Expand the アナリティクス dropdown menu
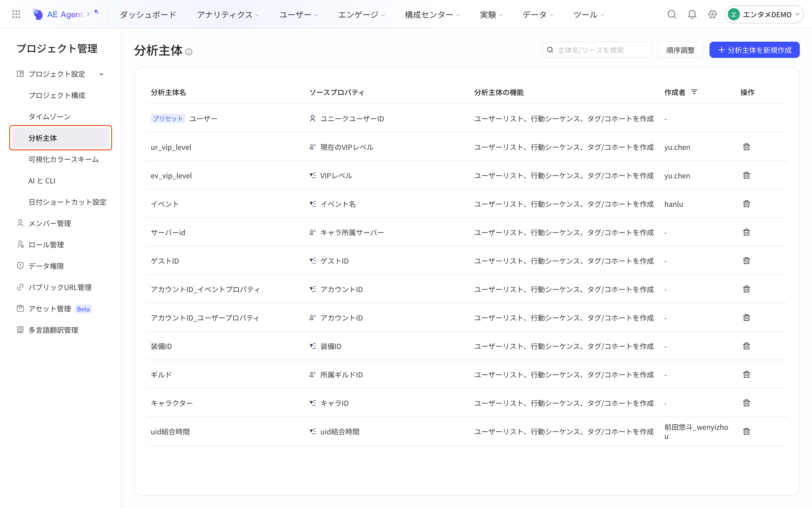 [228, 14]
